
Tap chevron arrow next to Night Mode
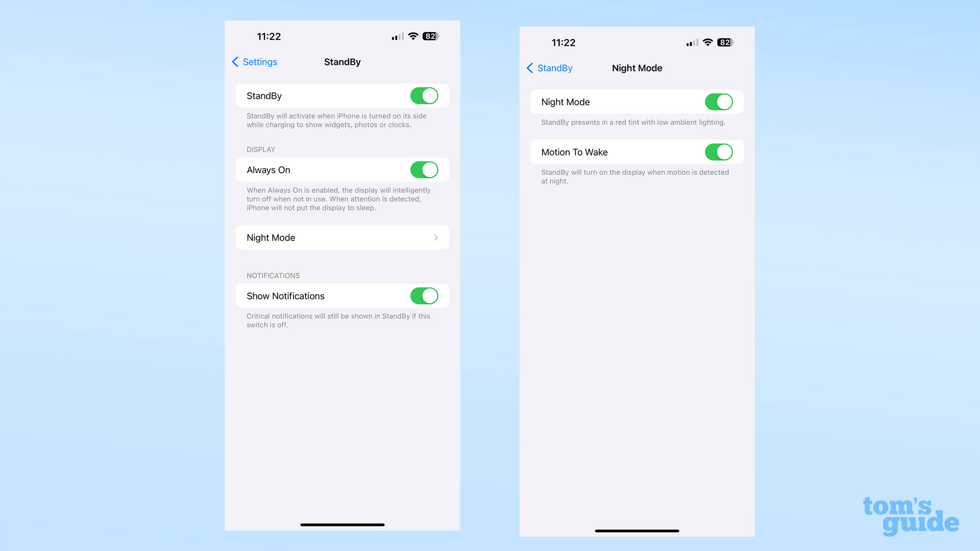(437, 237)
